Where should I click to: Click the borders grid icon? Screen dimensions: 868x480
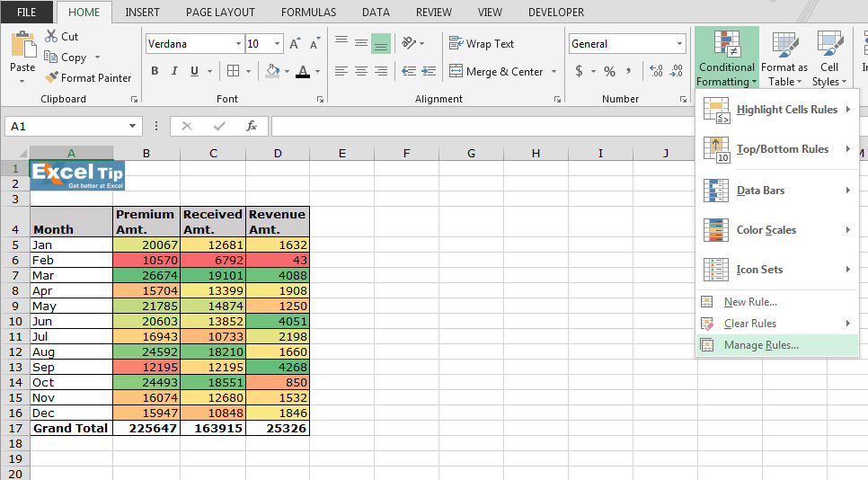tap(233, 71)
